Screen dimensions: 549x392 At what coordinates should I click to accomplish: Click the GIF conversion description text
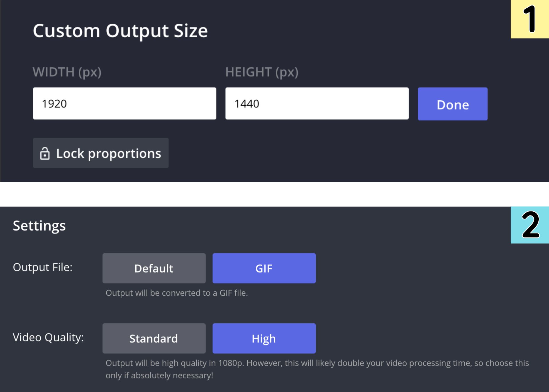pos(177,293)
